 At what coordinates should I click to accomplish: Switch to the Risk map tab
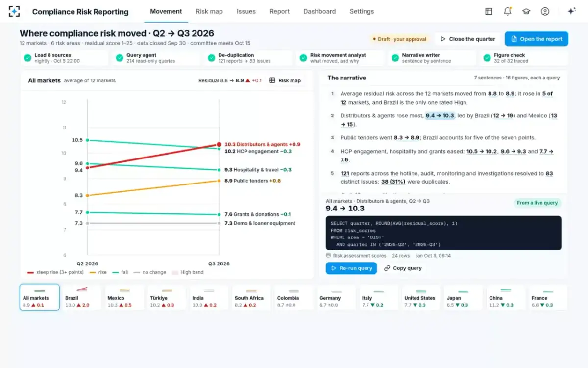pyautogui.click(x=209, y=11)
